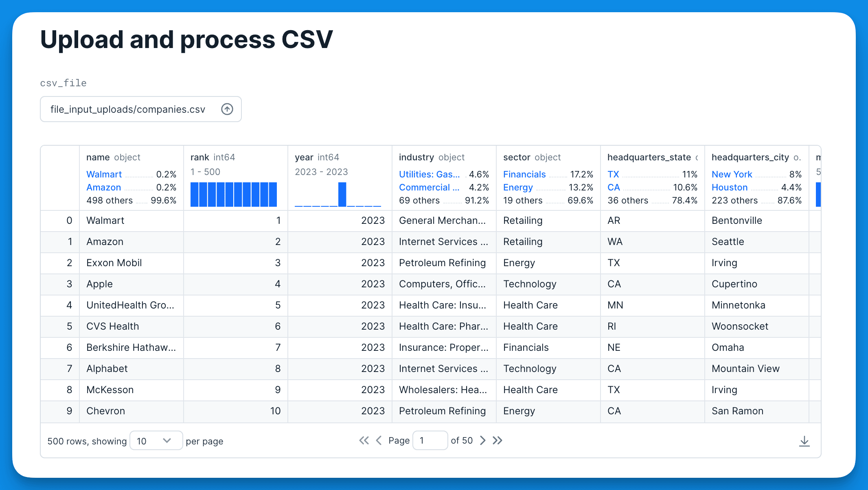Image resolution: width=868 pixels, height=490 pixels.
Task: Click Utilities: Gas... link in industry summary
Action: coord(430,174)
